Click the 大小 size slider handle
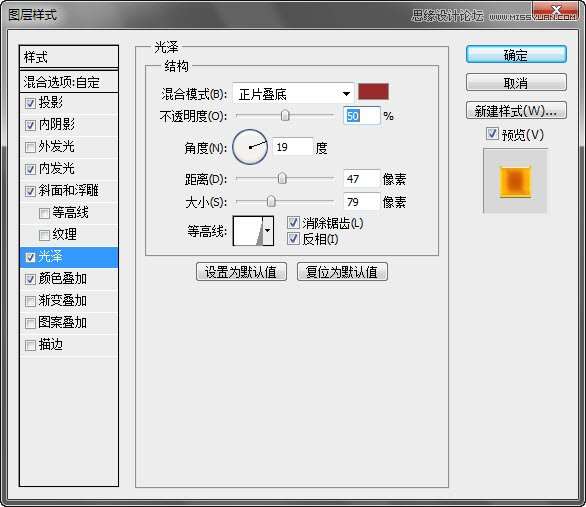The image size is (586, 507). pos(271,202)
